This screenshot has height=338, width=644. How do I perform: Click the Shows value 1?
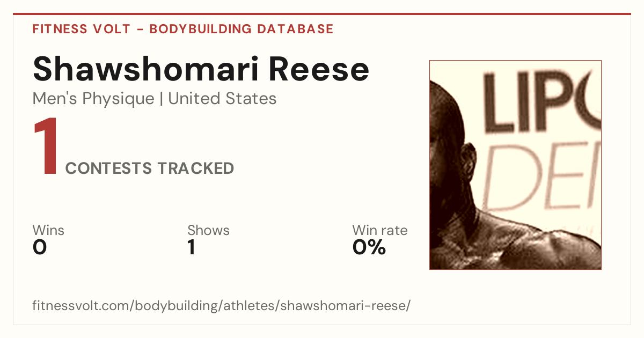pos(191,247)
